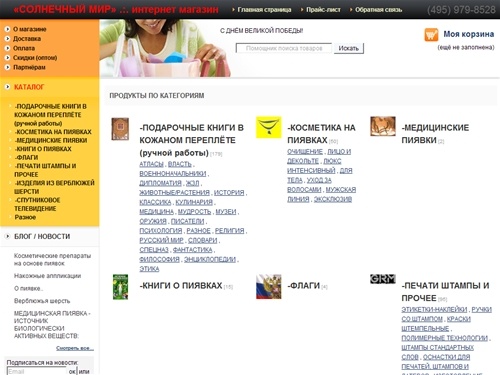500x375 pixels.
Task: Open the Моя корзина link
Action: (468, 34)
